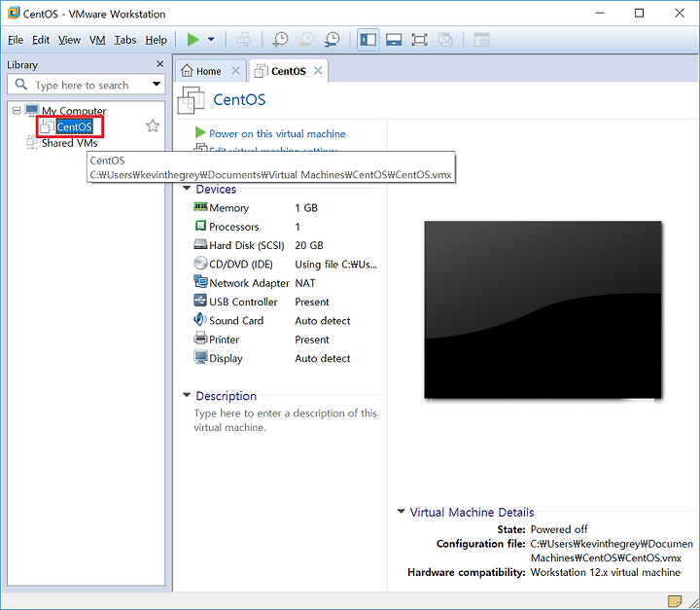Click the Printer device icon

click(200, 338)
